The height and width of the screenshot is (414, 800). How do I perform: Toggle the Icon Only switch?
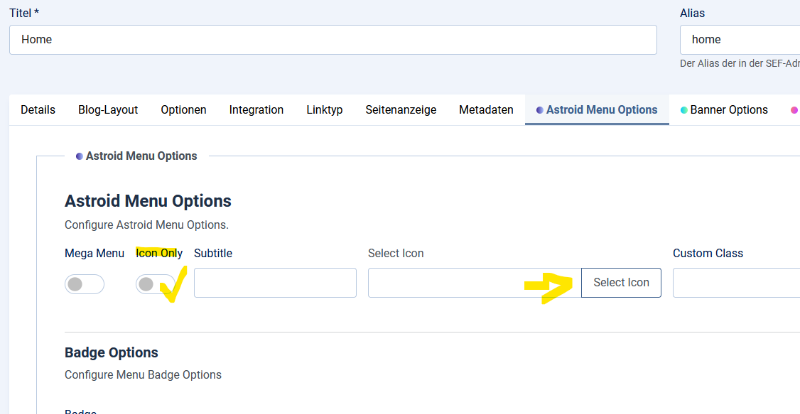pos(154,285)
